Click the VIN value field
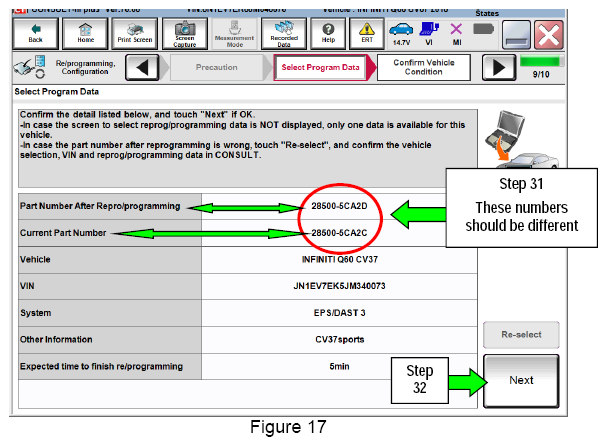 tap(339, 286)
